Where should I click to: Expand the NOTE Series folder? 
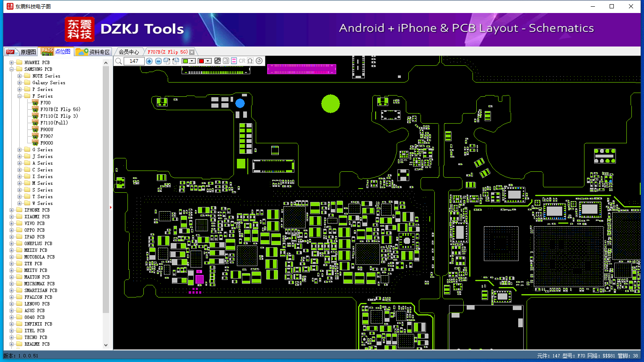click(20, 76)
